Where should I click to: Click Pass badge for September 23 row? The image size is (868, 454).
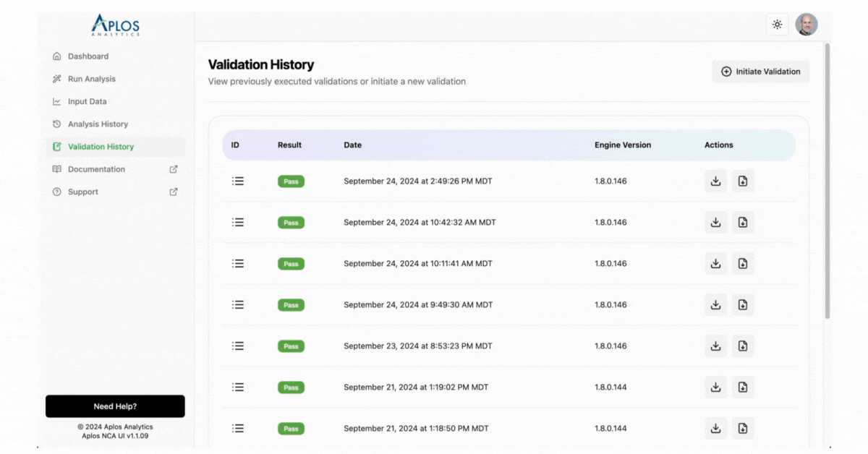point(291,346)
